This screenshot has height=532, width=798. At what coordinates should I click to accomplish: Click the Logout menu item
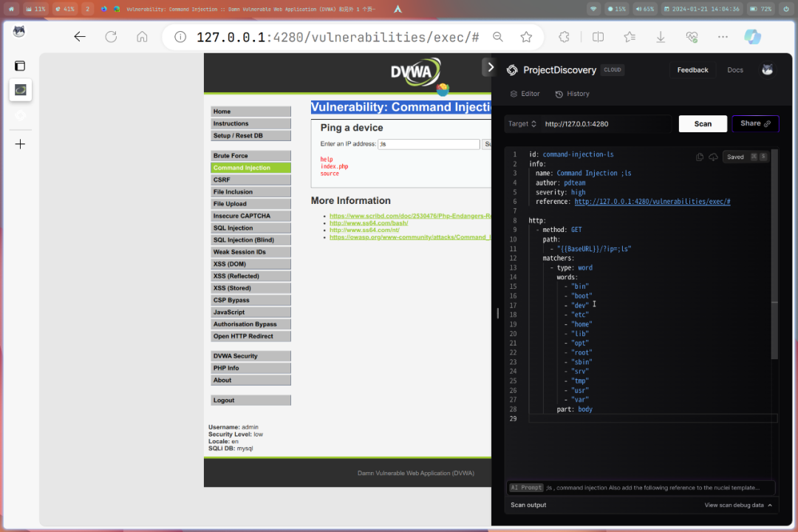(x=251, y=400)
